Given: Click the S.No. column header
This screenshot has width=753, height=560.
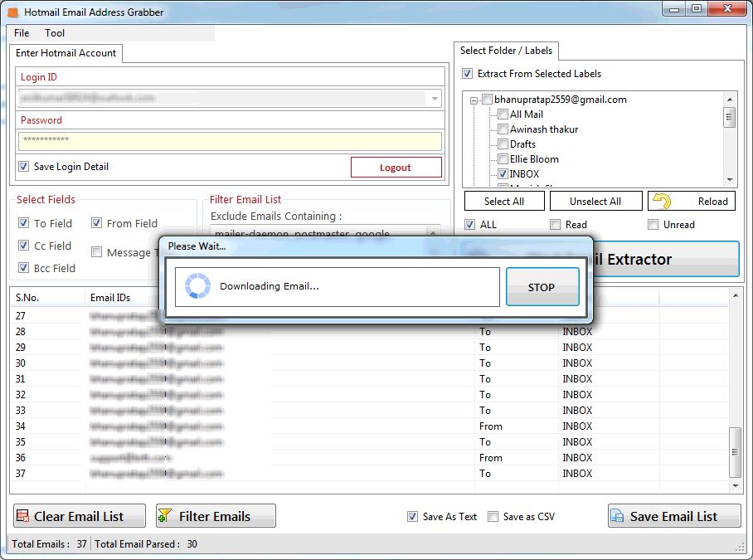Looking at the screenshot, I should point(47,298).
